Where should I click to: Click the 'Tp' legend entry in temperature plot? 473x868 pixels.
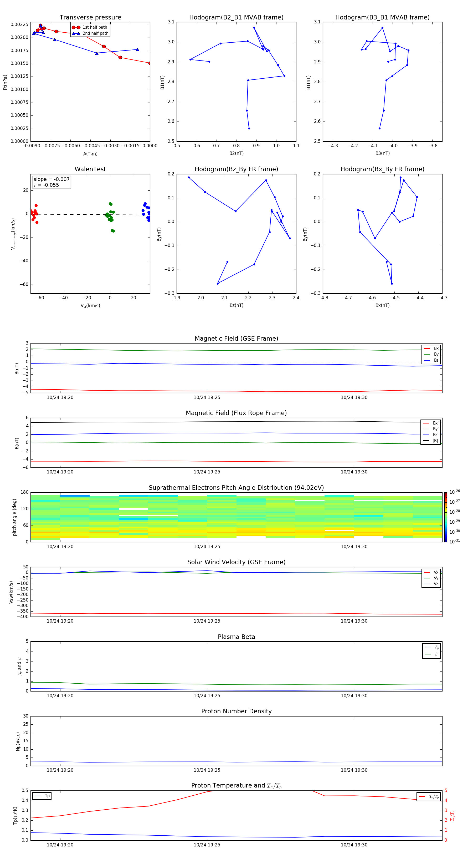pos(42,796)
